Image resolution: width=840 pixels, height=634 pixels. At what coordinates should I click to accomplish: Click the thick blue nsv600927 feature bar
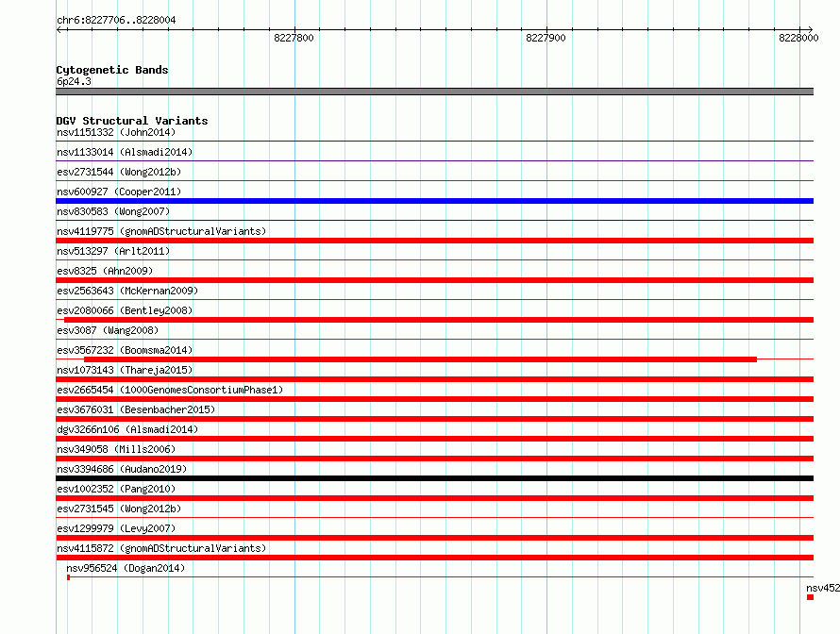(x=434, y=201)
